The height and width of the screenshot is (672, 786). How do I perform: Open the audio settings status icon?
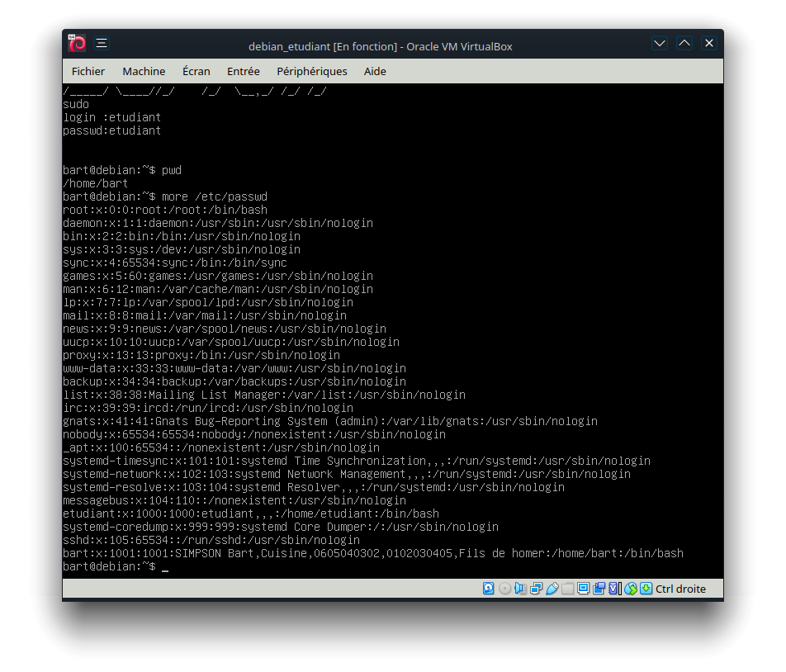[x=520, y=589]
